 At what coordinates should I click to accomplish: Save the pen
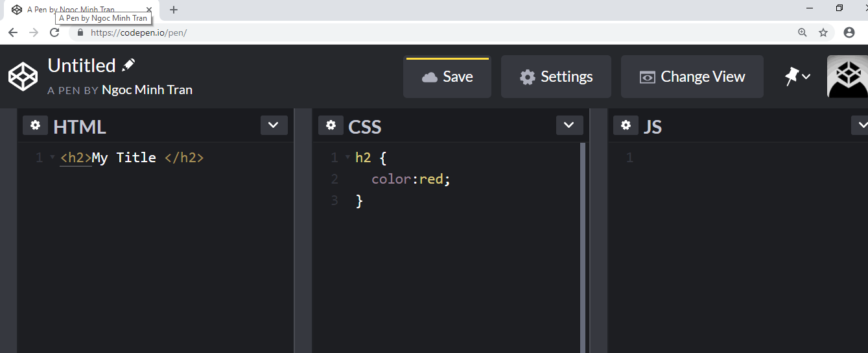447,77
